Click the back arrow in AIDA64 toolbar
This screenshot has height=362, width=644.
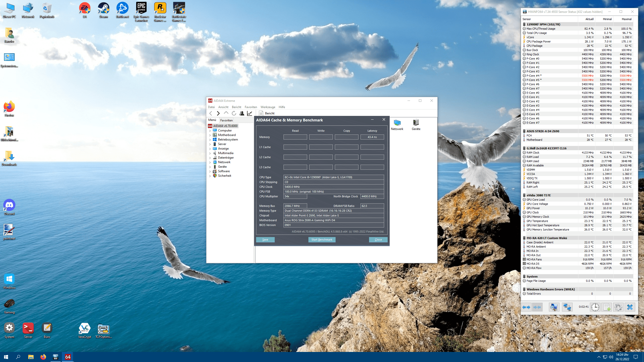[211, 113]
